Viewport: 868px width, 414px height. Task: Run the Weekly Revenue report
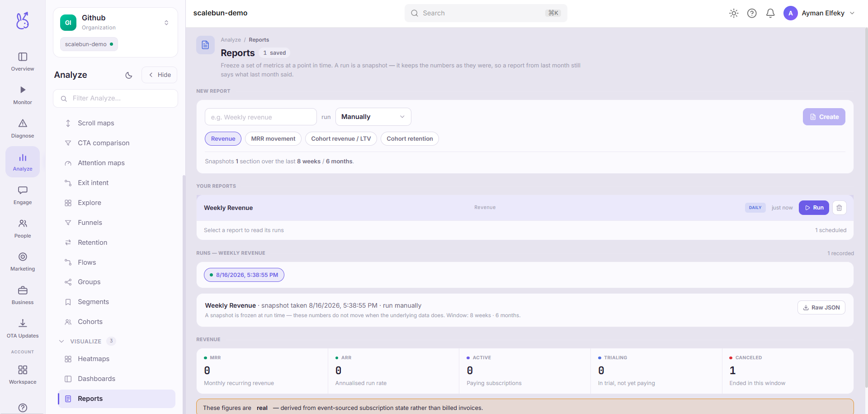click(814, 208)
